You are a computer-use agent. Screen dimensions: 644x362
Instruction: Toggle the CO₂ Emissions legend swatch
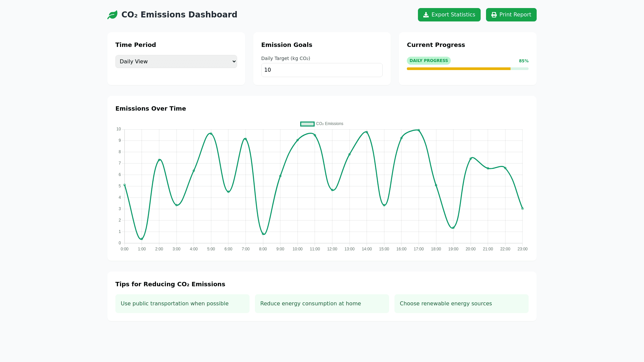click(x=307, y=124)
